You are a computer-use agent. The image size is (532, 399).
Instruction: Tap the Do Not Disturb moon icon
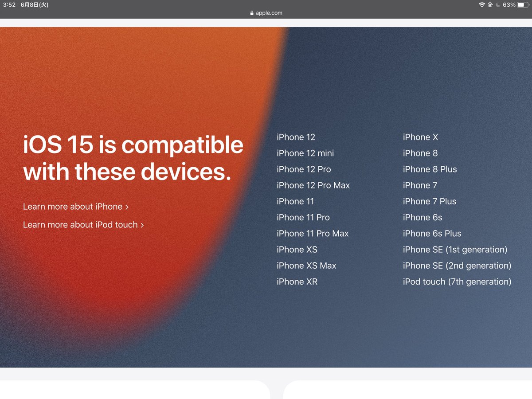point(498,5)
